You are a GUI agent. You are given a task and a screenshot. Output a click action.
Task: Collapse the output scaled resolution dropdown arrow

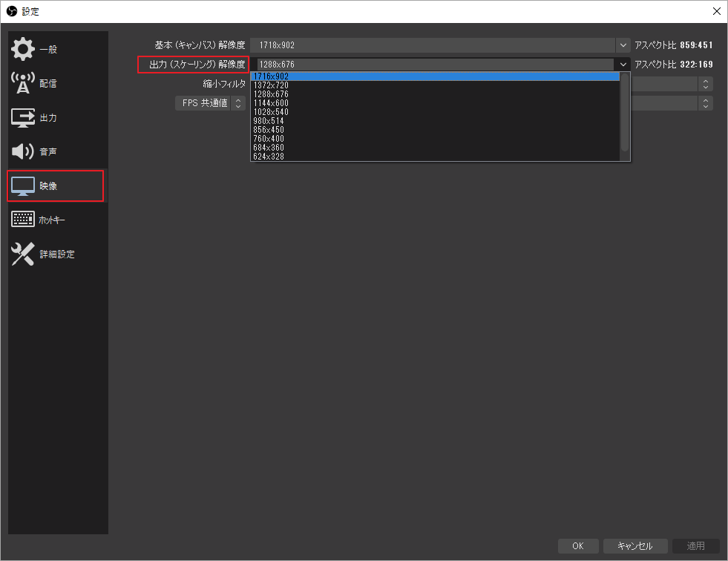pyautogui.click(x=623, y=64)
